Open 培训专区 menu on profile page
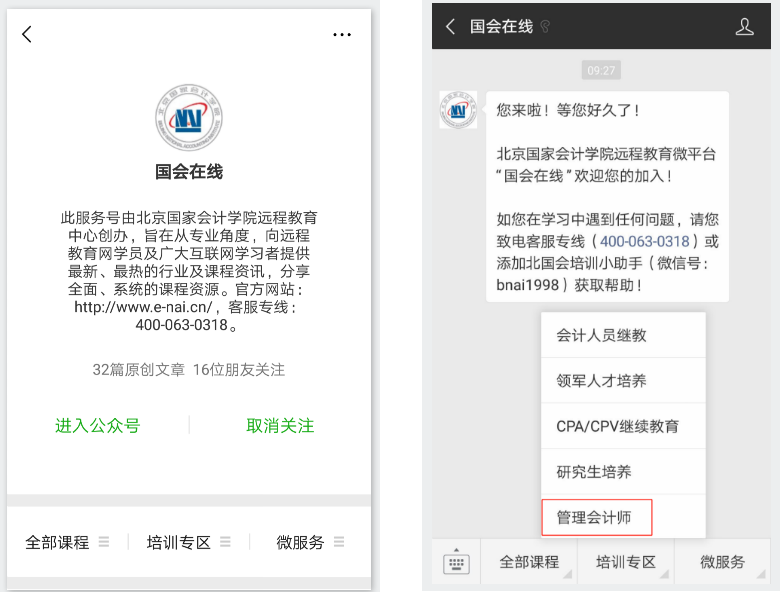The height and width of the screenshot is (595, 784). (x=188, y=542)
